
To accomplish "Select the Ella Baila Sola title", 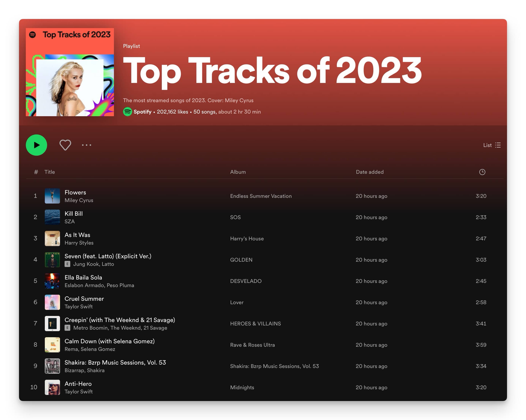I will click(x=83, y=277).
